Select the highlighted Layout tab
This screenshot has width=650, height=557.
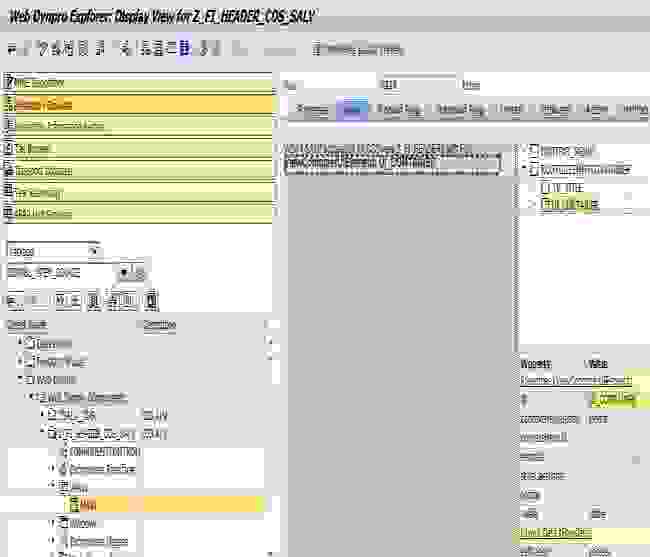(x=352, y=110)
